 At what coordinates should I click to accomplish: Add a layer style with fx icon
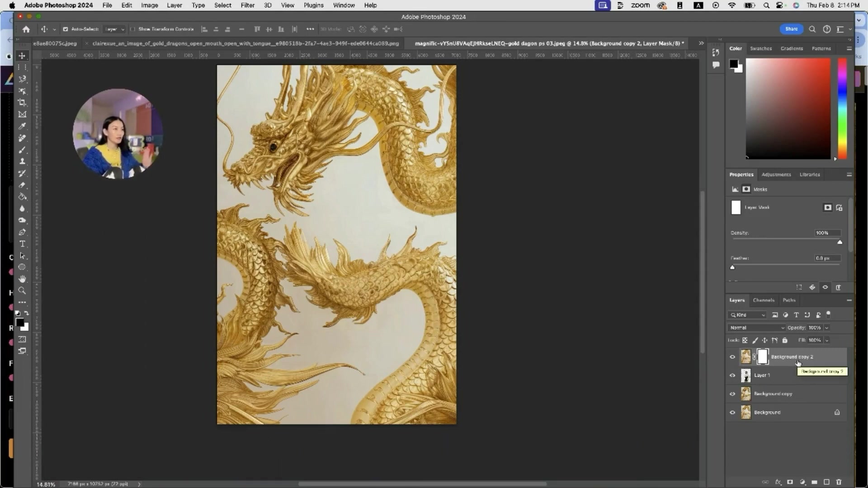point(778,482)
